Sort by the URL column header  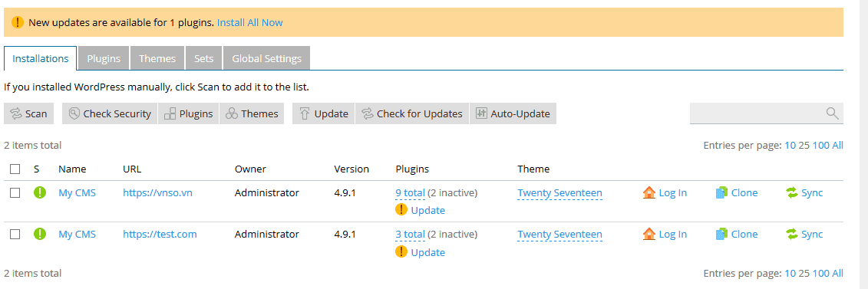click(132, 169)
